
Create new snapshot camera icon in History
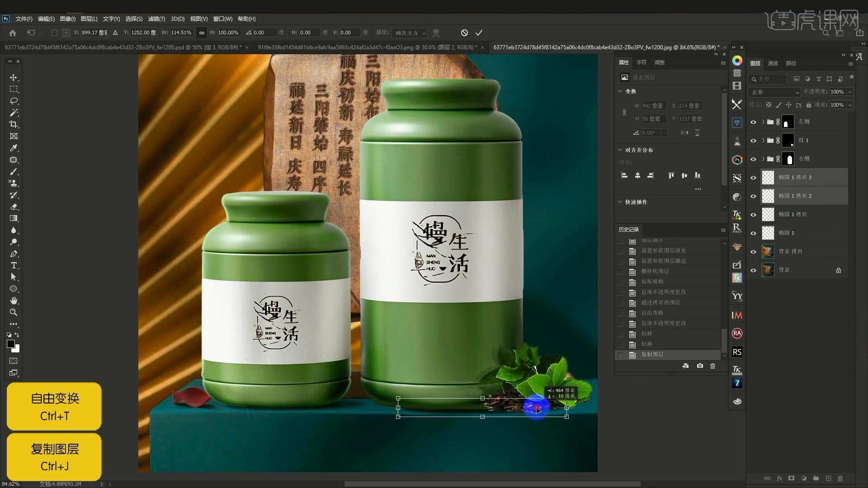pos(700,366)
